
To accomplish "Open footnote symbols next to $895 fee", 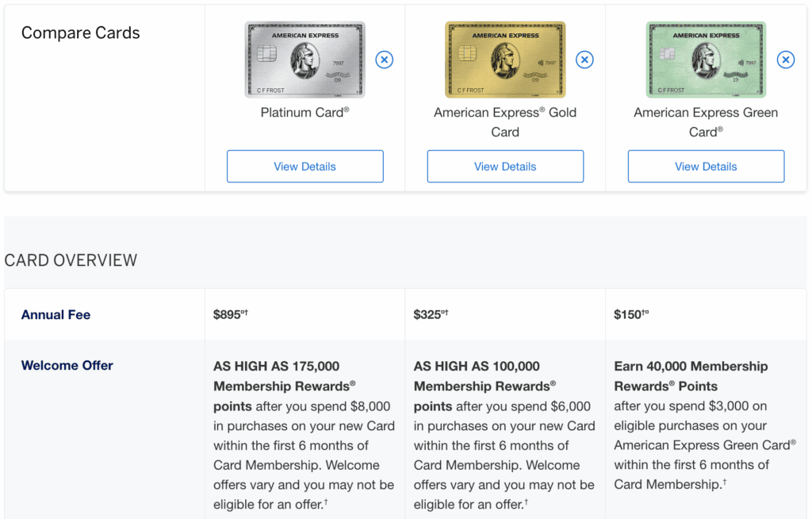I will click(244, 312).
